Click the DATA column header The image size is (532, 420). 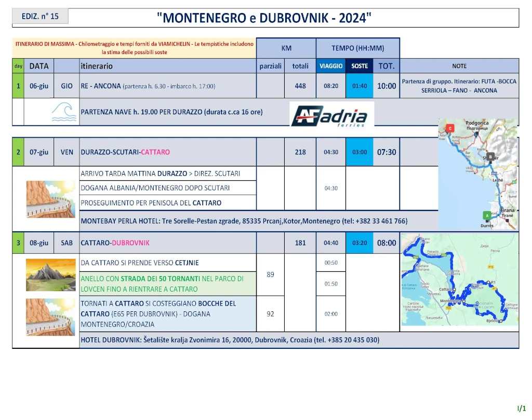pyautogui.click(x=38, y=66)
